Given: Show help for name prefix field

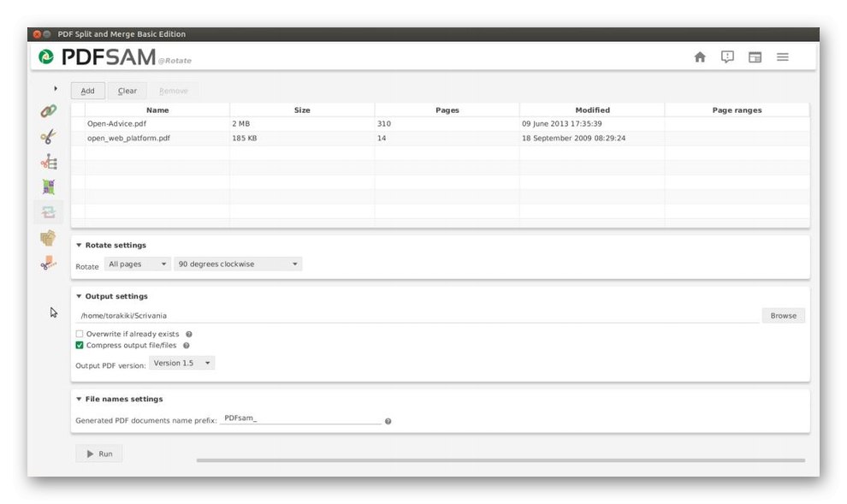Looking at the screenshot, I should [x=388, y=421].
